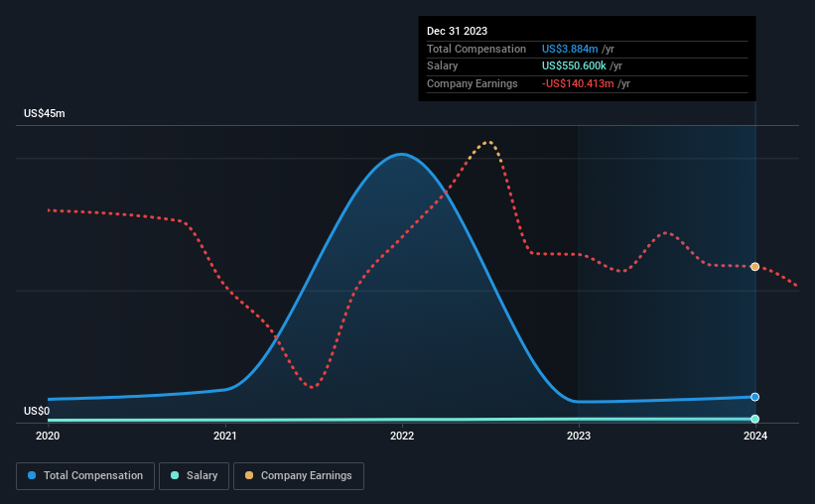Click the Company Earnings label in tooltip
The width and height of the screenshot is (815, 504).
point(472,83)
